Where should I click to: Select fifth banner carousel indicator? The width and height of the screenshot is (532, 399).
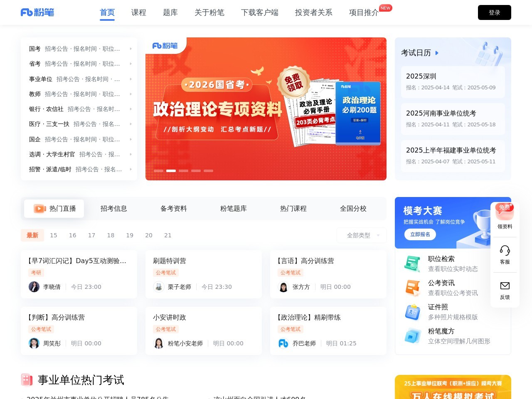(208, 171)
